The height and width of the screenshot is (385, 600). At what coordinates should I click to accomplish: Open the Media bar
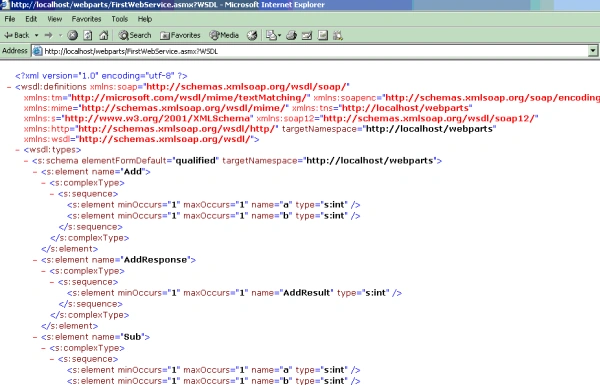(224, 35)
